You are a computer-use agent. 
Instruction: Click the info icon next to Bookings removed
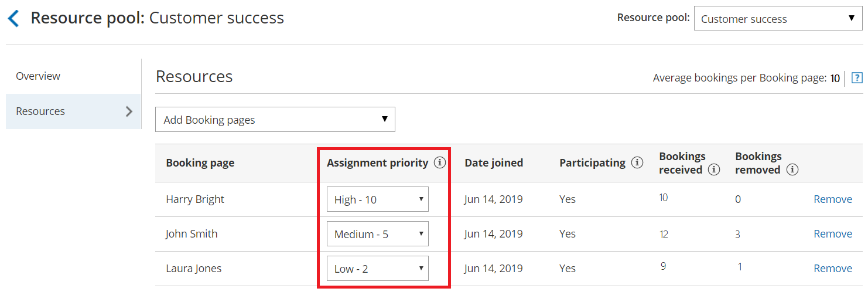point(792,170)
